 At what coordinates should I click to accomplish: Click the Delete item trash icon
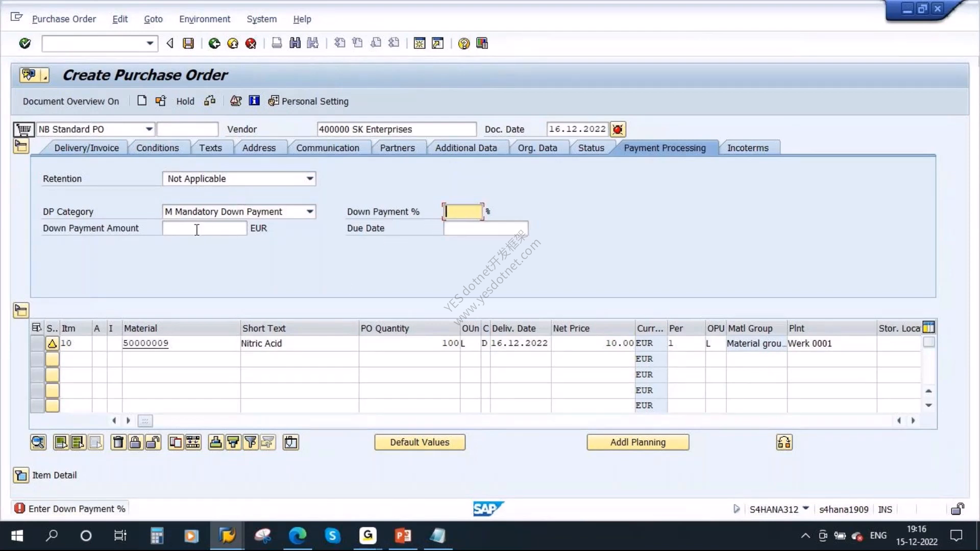(x=118, y=442)
